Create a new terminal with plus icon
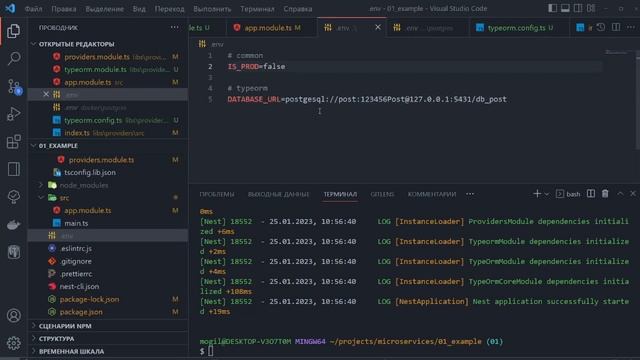Viewport: 640px width, 360px height. point(537,194)
